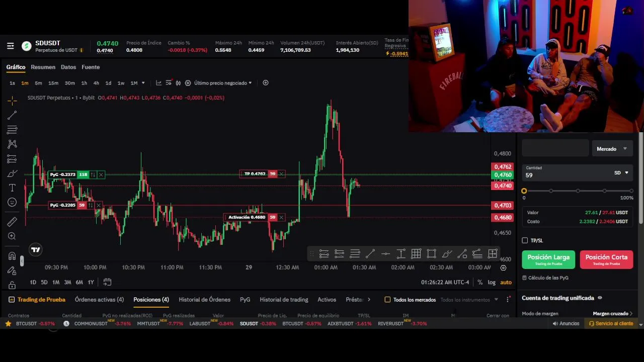Pick the grid tool in floating toolbar
Viewport: 644px width, 362px height.
coord(416,254)
